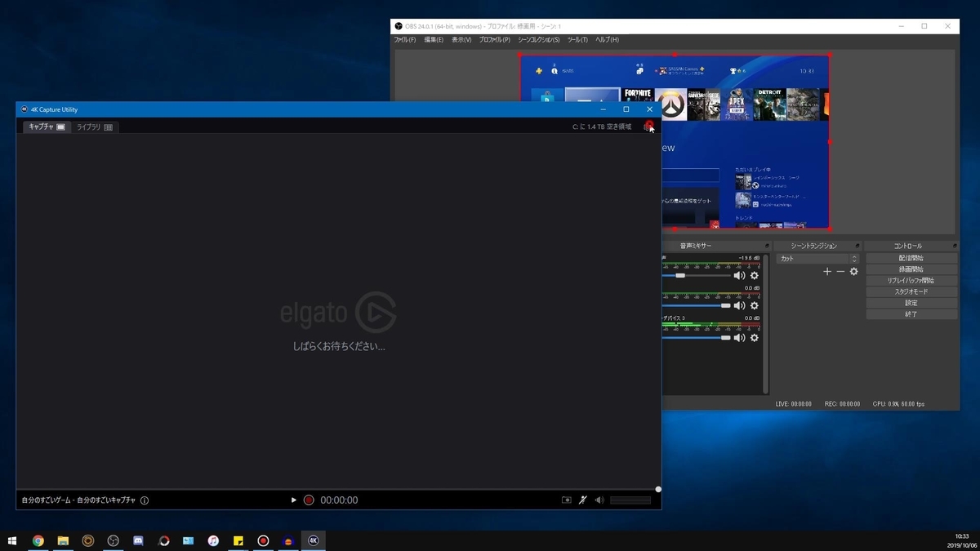Mute the speaker in 4K Capture Utility
980x551 pixels.
point(599,500)
